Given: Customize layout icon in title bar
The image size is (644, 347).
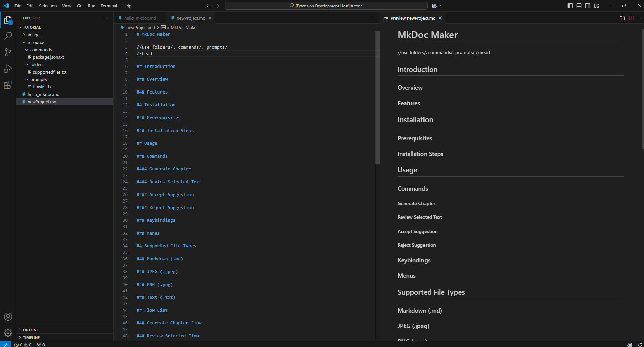Looking at the screenshot, I should (x=596, y=6).
